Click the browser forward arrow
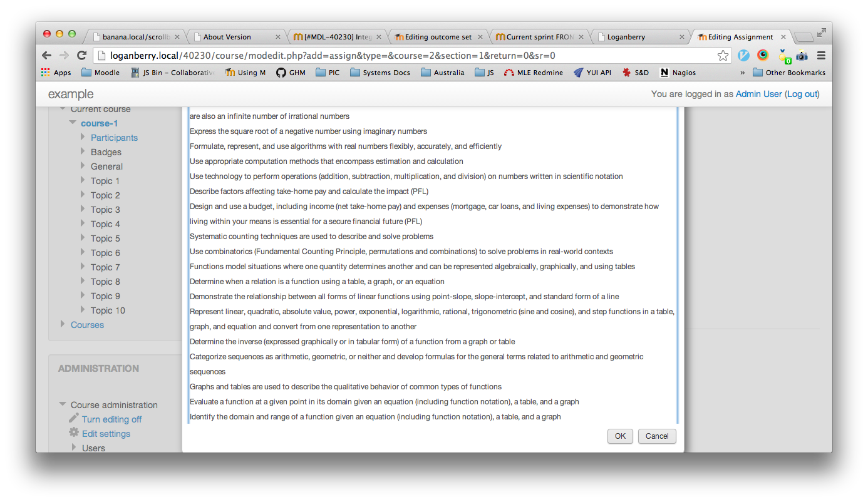This screenshot has height=502, width=868. [64, 55]
